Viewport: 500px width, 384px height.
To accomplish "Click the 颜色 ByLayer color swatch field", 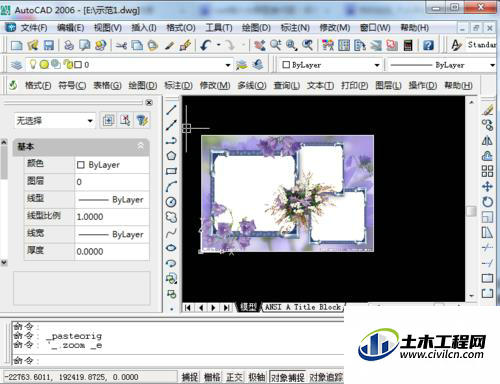I will pyautogui.click(x=112, y=165).
